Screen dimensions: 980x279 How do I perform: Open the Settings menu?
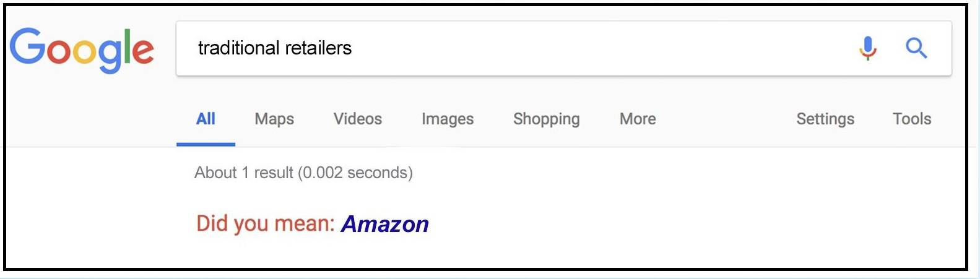(825, 119)
